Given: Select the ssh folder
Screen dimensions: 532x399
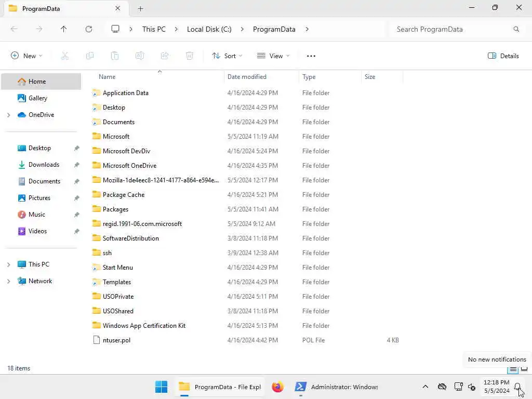Looking at the screenshot, I should click(x=107, y=253).
